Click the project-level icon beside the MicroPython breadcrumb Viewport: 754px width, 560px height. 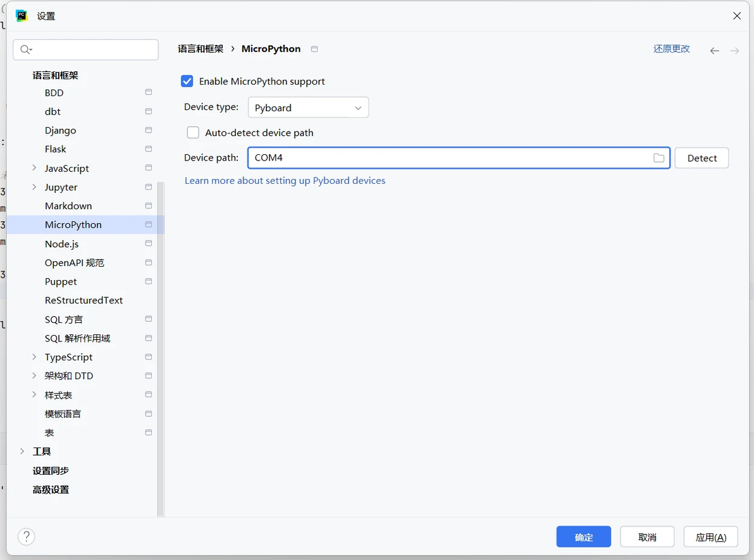[314, 49]
